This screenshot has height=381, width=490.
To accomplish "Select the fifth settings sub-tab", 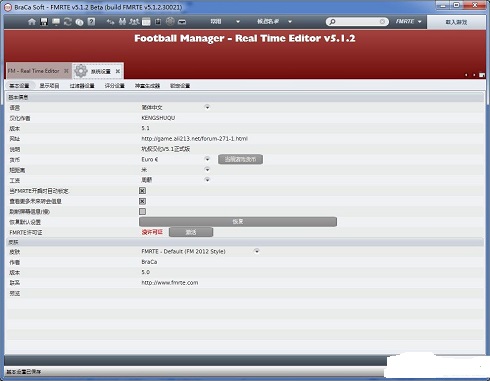I will 147,86.
